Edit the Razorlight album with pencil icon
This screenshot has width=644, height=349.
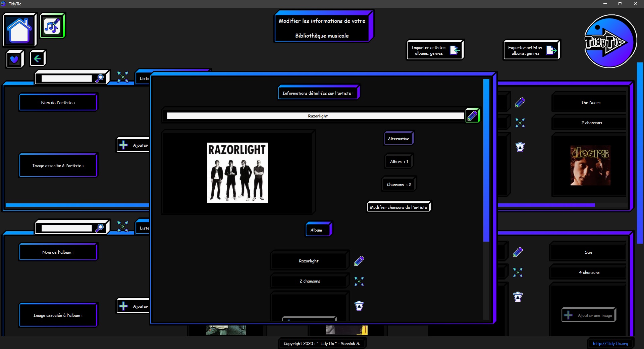point(359,261)
